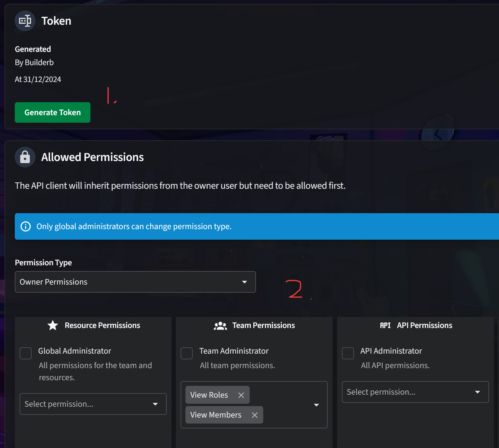
Task: Click the View Members chip label
Action: pos(216,415)
